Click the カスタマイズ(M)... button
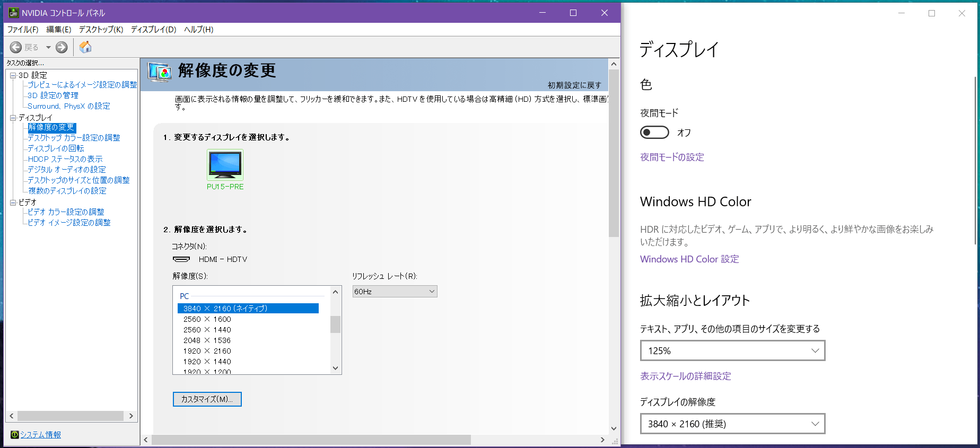Viewport: 980px width, 448px height. 207,399
